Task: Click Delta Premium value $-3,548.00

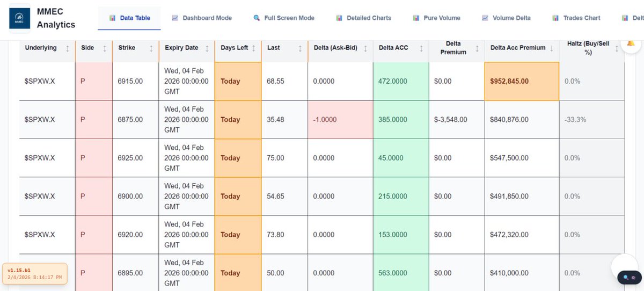Action: [x=451, y=120]
